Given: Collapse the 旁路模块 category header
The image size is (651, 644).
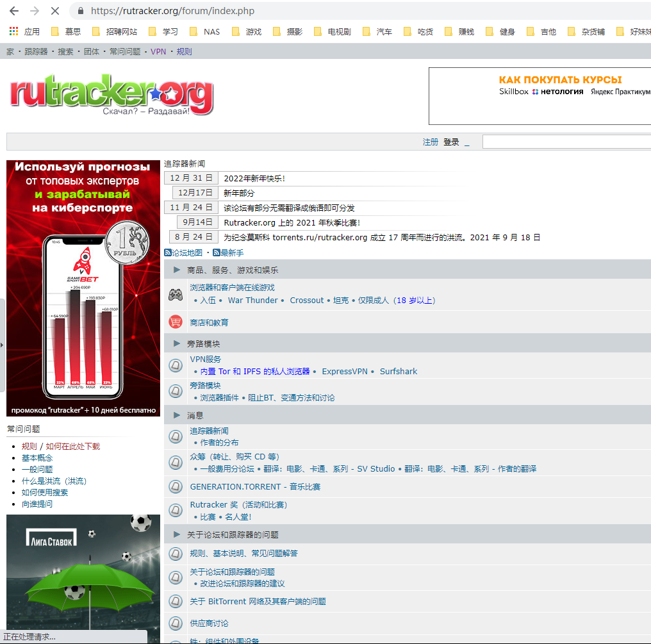Looking at the screenshot, I should click(177, 344).
